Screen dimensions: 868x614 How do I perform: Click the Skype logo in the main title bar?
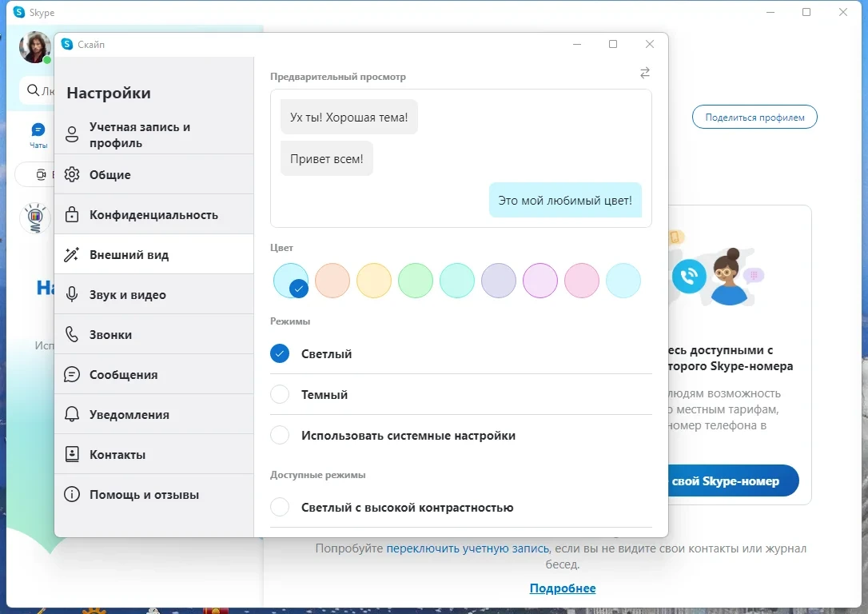19,12
